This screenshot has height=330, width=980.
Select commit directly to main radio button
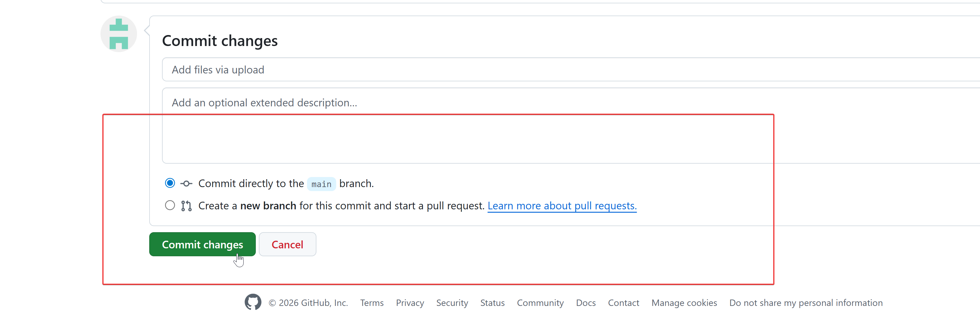coord(170,183)
